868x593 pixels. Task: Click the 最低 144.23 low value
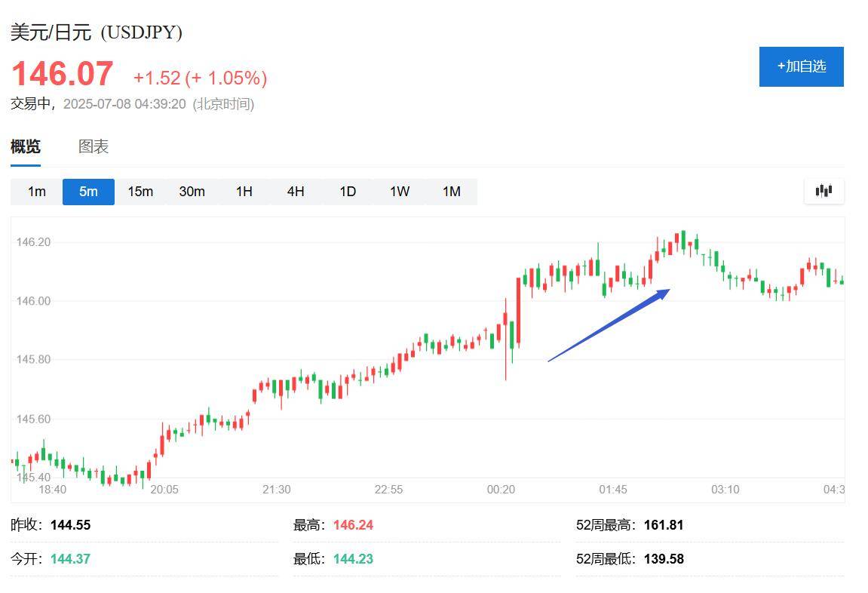353,559
